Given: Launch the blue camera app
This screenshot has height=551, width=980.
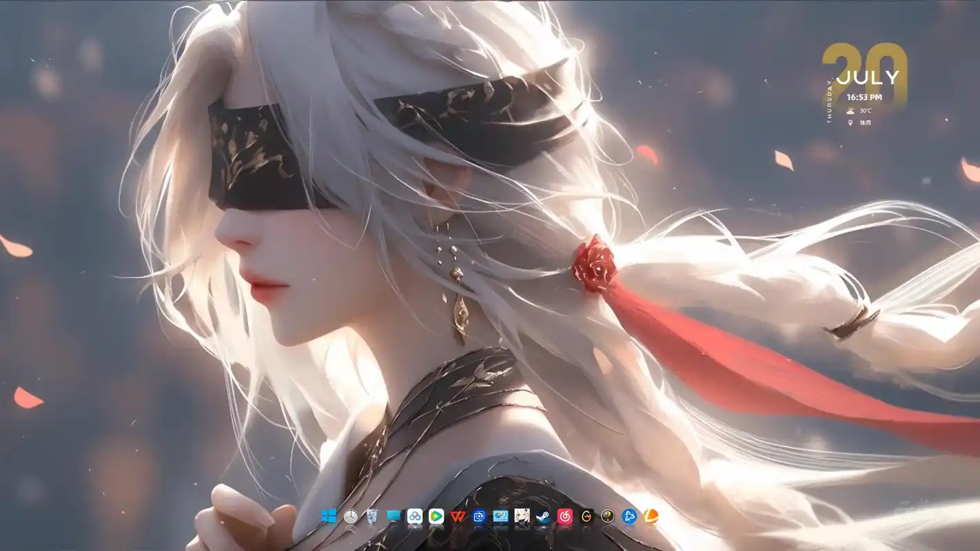Looking at the screenshot, I should (x=479, y=518).
